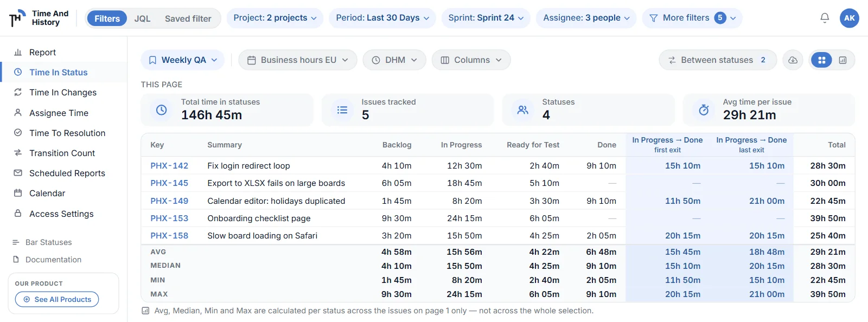Click the Time And History logo
This screenshot has height=322, width=868.
[x=39, y=18]
